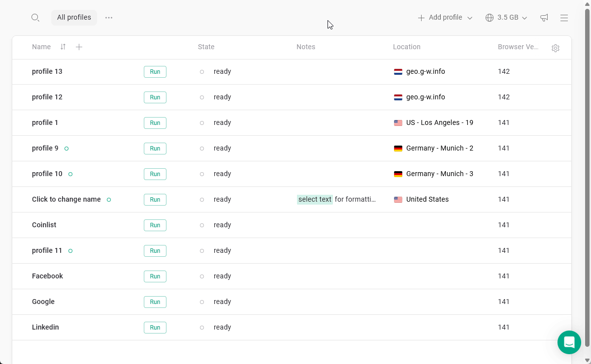The width and height of the screenshot is (591, 364).
Task: Run the Facebook profile
Action: (x=155, y=276)
